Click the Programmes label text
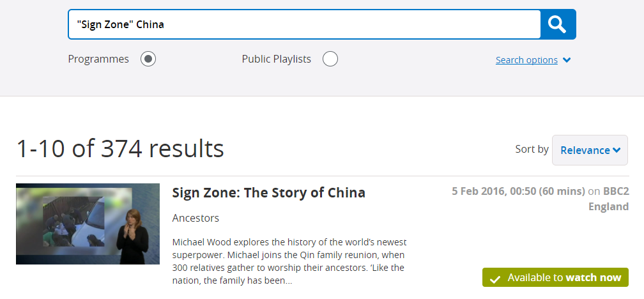The width and height of the screenshot is (644, 299). pyautogui.click(x=98, y=59)
